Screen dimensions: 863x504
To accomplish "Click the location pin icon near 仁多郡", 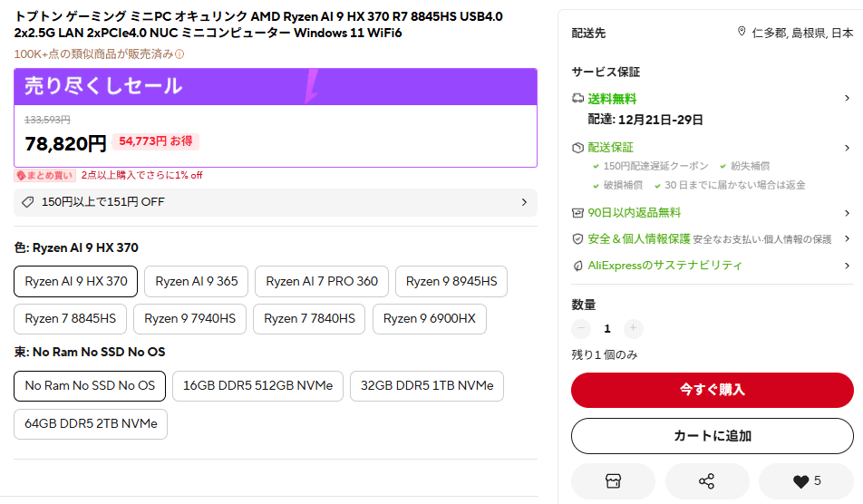I will (x=742, y=32).
